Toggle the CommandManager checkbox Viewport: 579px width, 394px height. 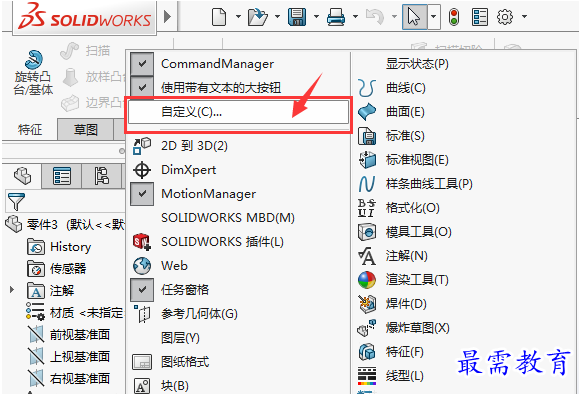142,64
